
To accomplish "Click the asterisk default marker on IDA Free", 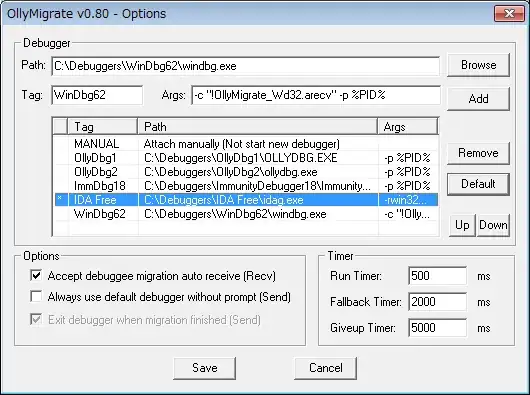I will click(x=60, y=198).
